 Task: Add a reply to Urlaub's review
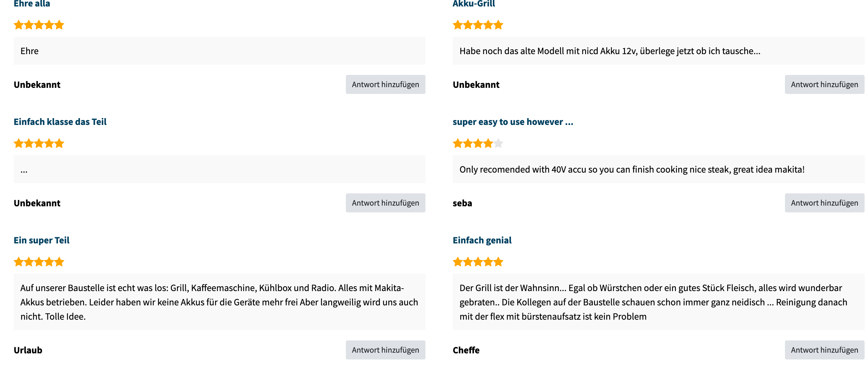[x=385, y=350]
